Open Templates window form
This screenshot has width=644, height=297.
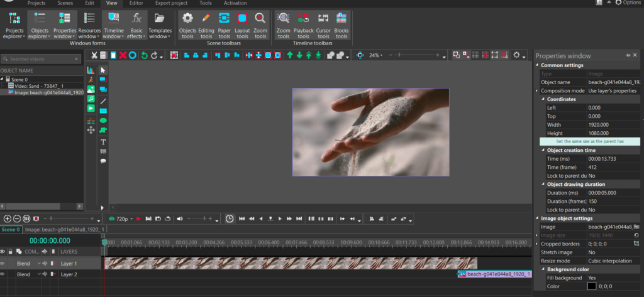point(160,26)
